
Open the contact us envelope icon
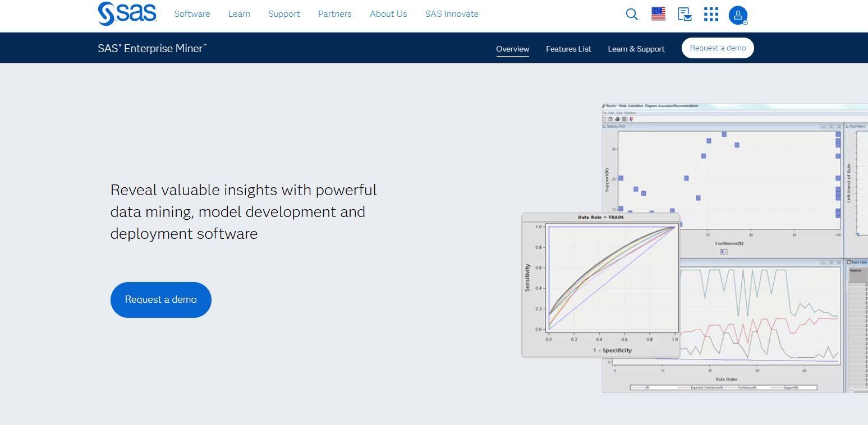685,15
